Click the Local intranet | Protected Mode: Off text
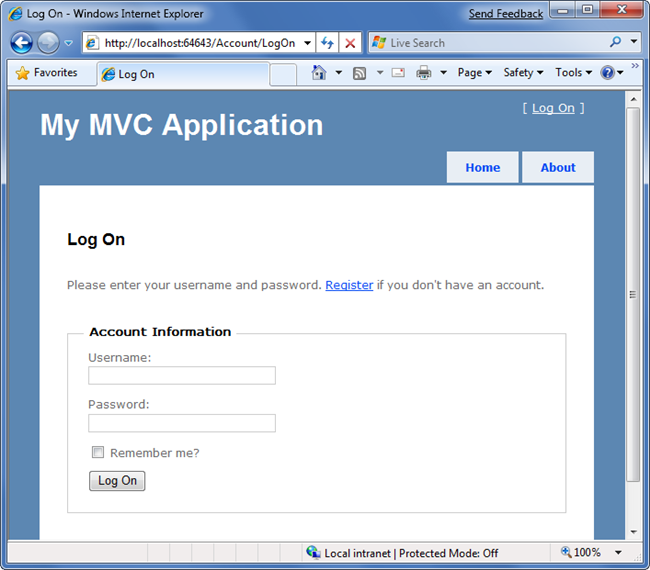The height and width of the screenshot is (570, 650). point(411,553)
